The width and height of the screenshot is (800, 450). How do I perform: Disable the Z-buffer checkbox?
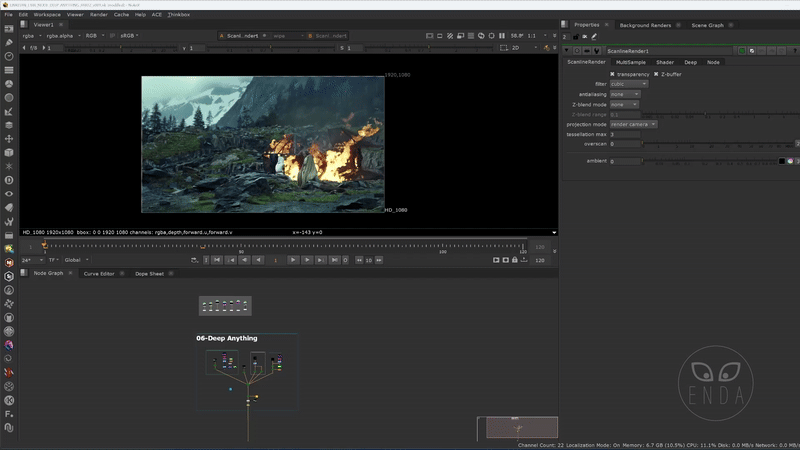coord(656,74)
